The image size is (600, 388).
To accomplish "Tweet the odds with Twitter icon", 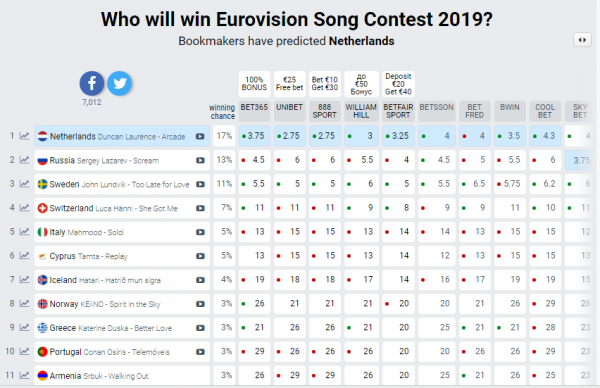I will (119, 83).
